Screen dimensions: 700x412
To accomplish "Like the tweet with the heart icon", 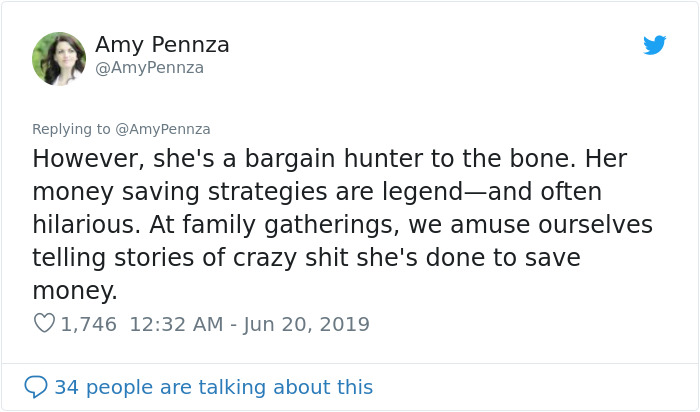I will click(44, 324).
